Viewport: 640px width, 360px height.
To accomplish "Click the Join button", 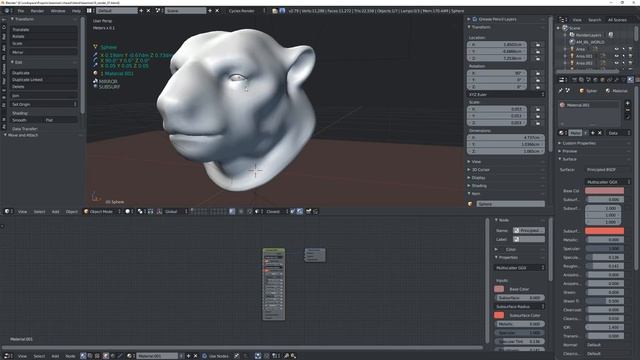I will tap(44, 96).
